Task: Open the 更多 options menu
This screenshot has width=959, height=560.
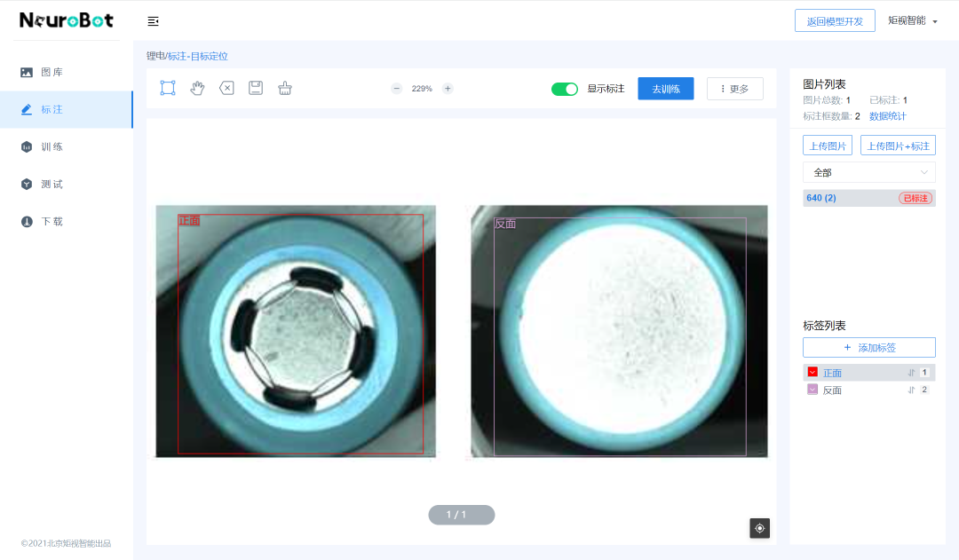Action: point(734,89)
